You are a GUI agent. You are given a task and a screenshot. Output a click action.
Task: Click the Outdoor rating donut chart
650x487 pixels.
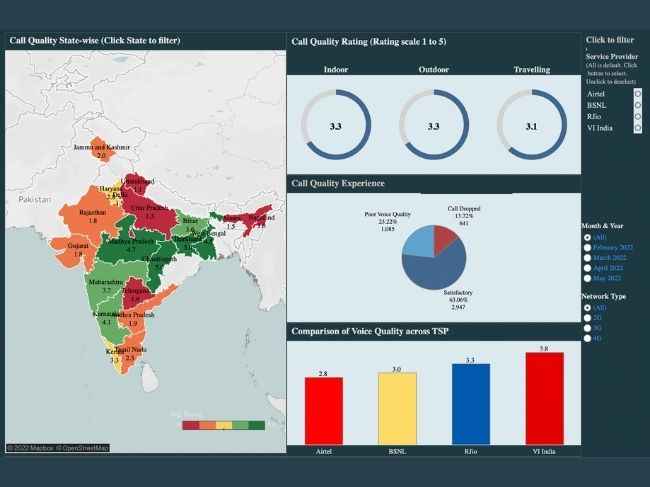point(434,124)
